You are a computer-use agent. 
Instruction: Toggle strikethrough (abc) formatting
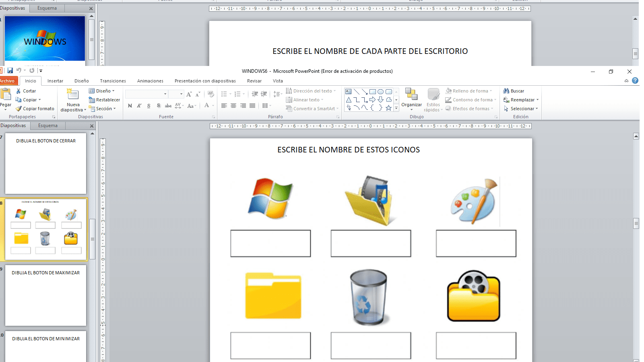tap(168, 106)
